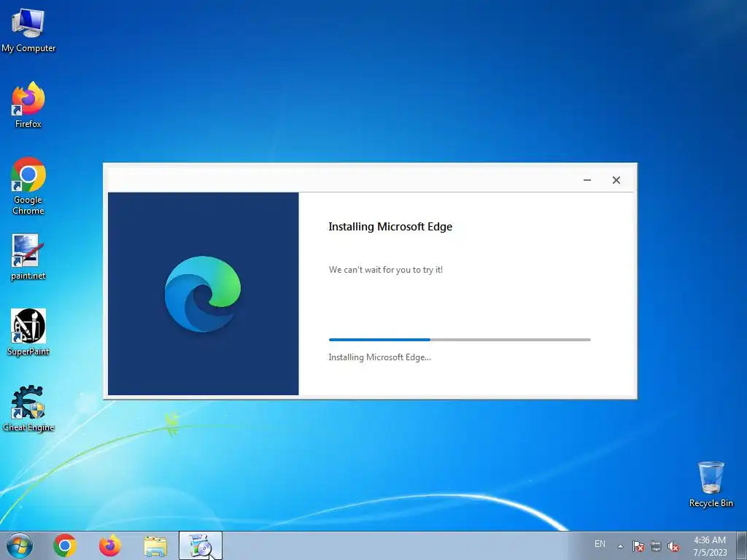Open File Explorer from the taskbar
Screen dimensions: 747x560
click(x=155, y=545)
